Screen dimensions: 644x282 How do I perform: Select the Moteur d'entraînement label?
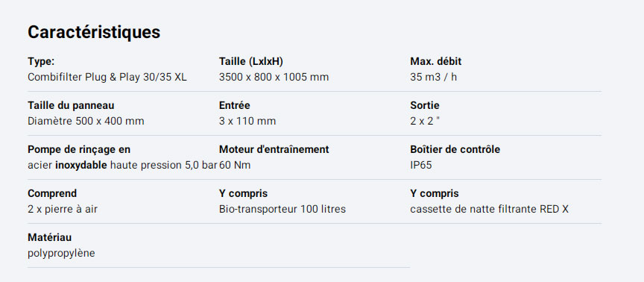pyautogui.click(x=274, y=150)
